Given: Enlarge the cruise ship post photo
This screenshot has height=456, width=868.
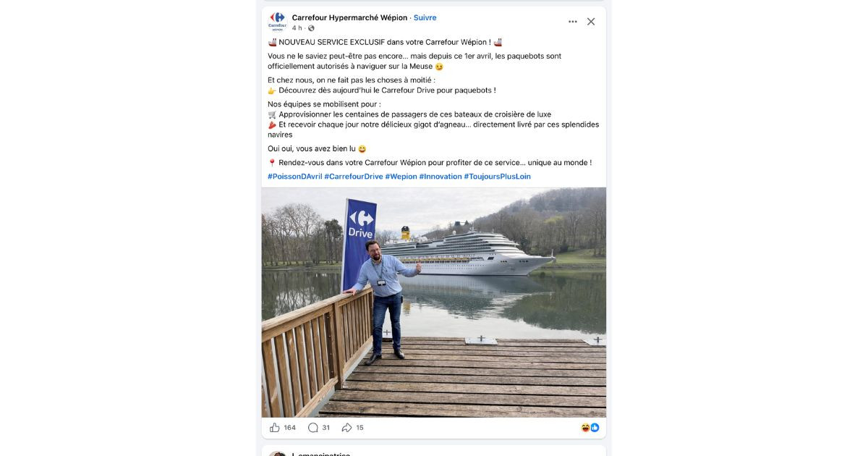Looking at the screenshot, I should tap(434, 302).
